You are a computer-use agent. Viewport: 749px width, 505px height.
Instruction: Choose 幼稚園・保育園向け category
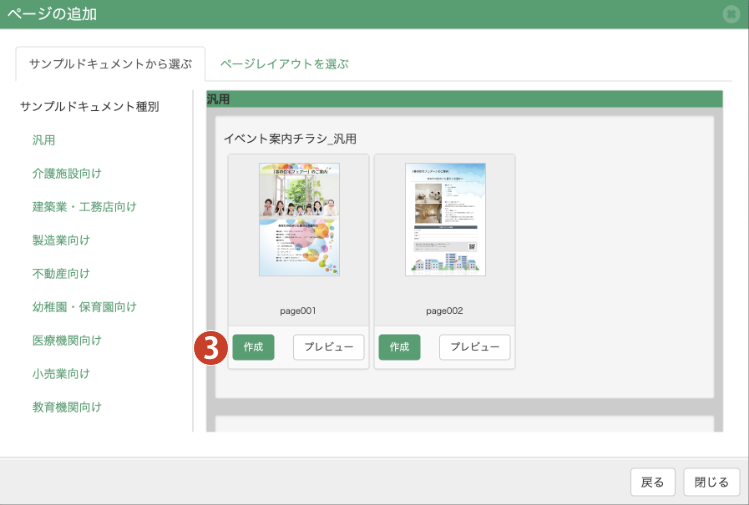[x=84, y=307]
